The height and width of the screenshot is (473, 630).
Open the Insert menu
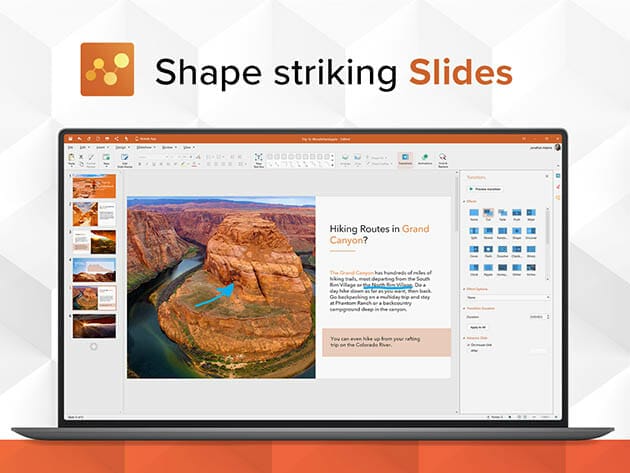pyautogui.click(x=99, y=146)
